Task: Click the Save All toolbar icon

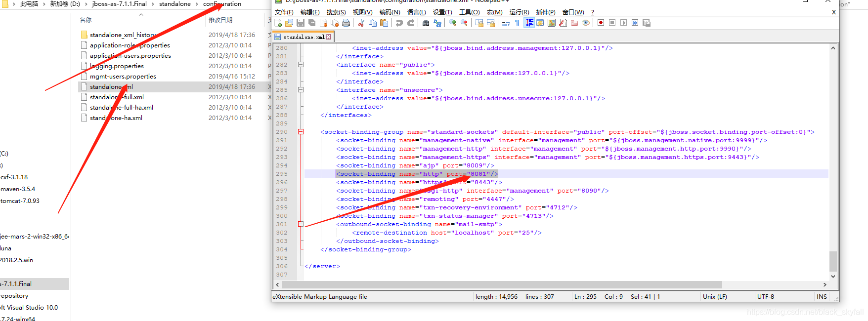Action: point(312,23)
